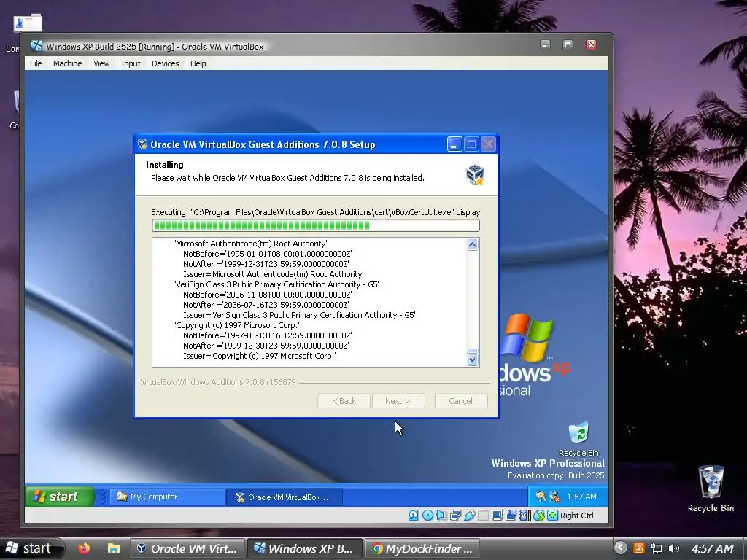Show hidden host tray icons
Image resolution: width=747 pixels, height=560 pixels.
(620, 548)
